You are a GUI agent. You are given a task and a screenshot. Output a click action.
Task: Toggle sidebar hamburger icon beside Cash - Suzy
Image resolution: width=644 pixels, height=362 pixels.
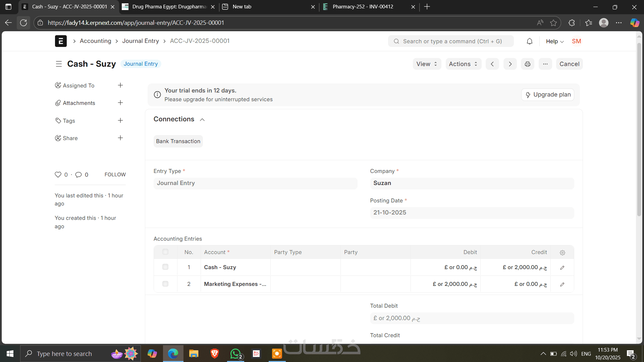pos(59,64)
